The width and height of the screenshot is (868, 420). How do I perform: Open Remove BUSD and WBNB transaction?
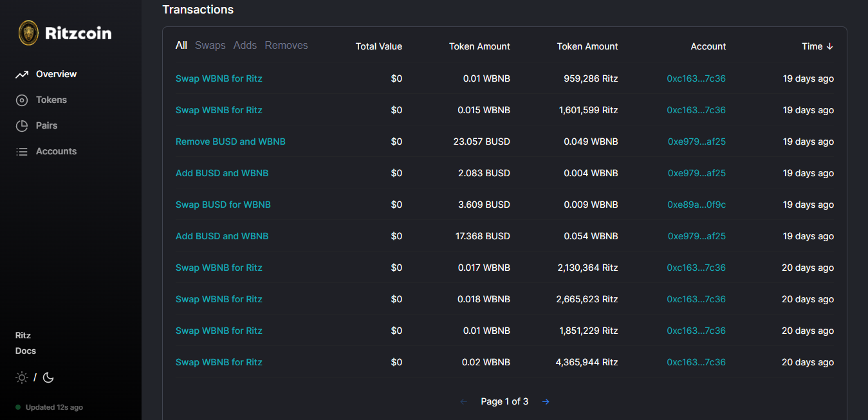coord(230,142)
